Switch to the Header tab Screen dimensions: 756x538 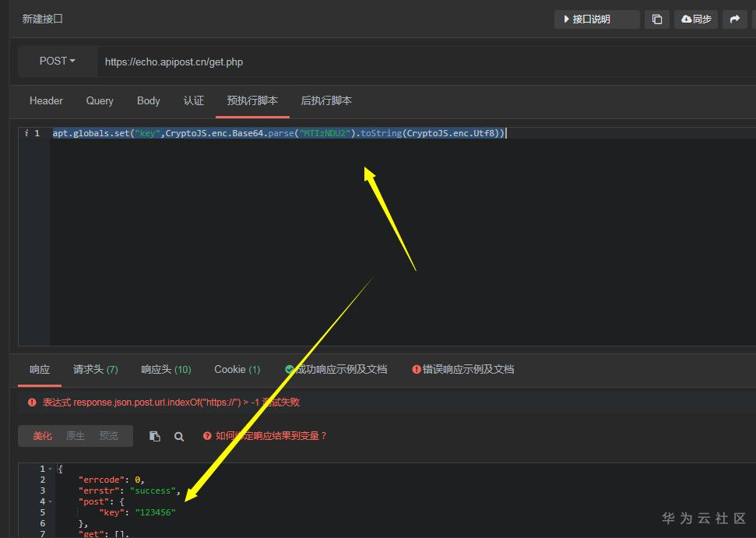(46, 100)
